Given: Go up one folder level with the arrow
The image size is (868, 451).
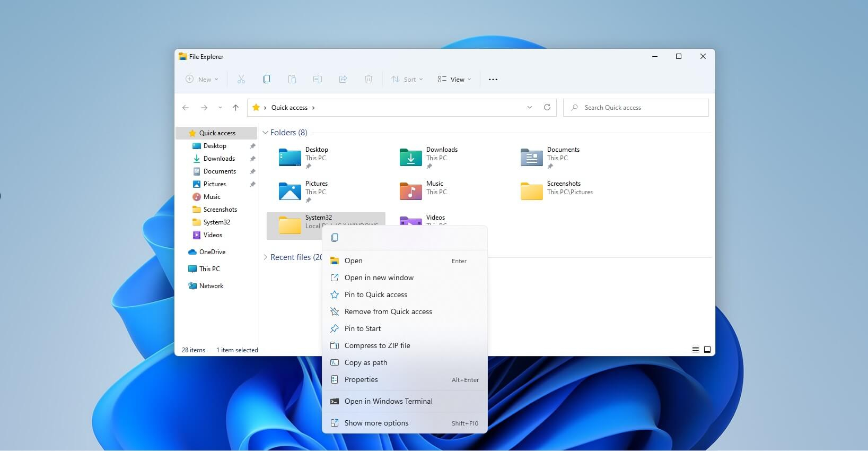Looking at the screenshot, I should click(235, 108).
